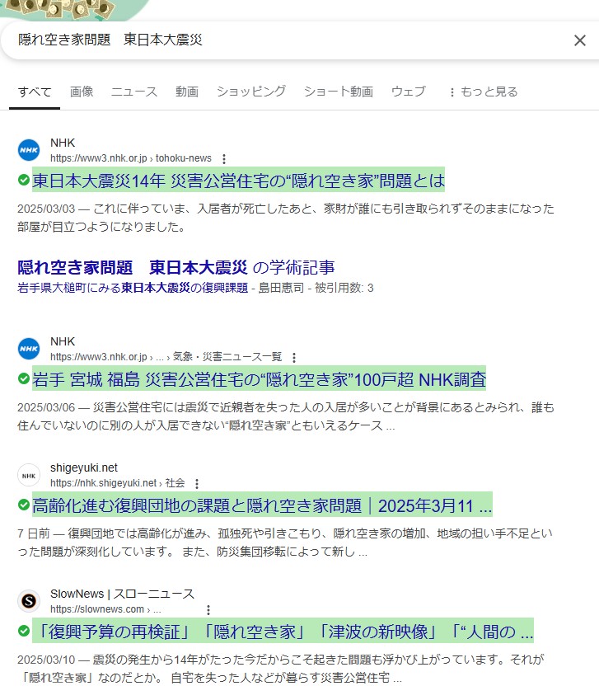This screenshot has width=599, height=700.
Task: Open the options menu beside the shigeyuki.net URL
Action: pos(197,483)
